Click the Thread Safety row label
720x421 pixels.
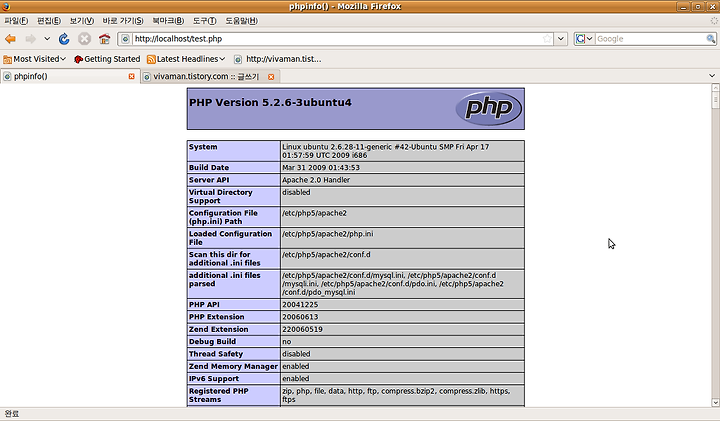(216, 354)
